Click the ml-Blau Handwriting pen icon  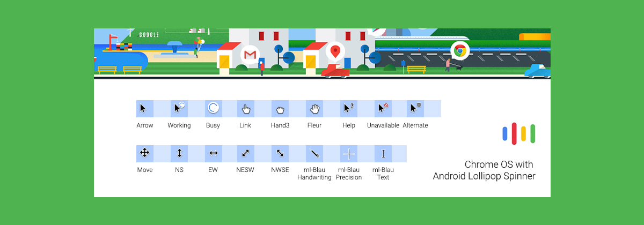pyautogui.click(x=314, y=154)
